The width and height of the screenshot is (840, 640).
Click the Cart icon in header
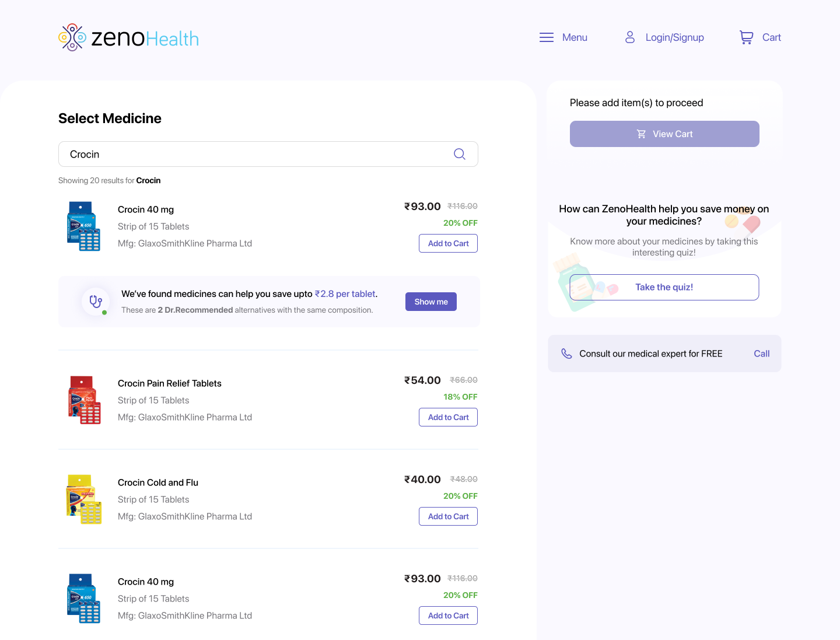[x=746, y=37]
